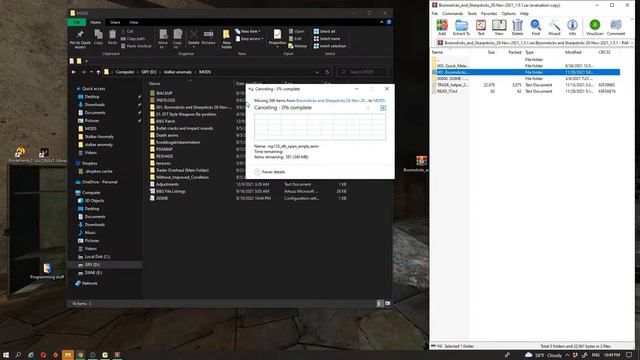Click the Properties icon in Explorer ribbon
Image resolution: width=640 pixels, height=360 pixels.
tap(277, 38)
